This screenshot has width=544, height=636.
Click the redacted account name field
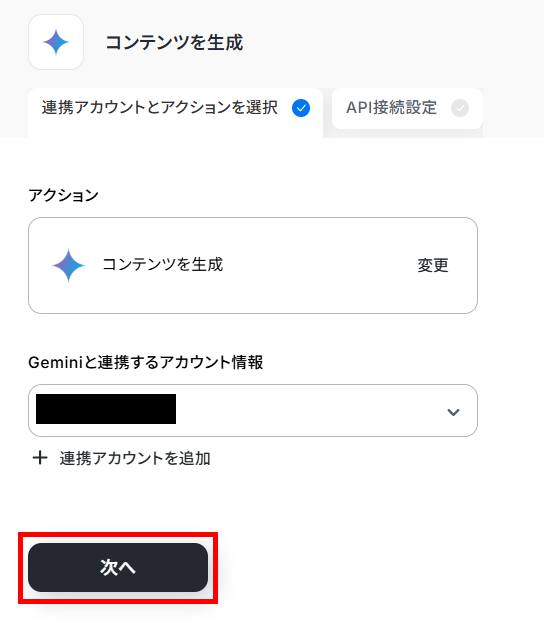coord(106,409)
